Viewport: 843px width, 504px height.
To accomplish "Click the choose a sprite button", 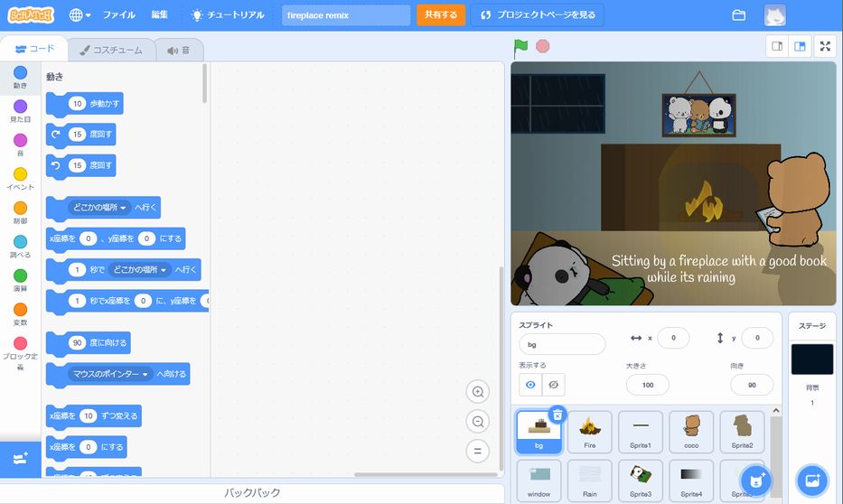I will point(755,481).
